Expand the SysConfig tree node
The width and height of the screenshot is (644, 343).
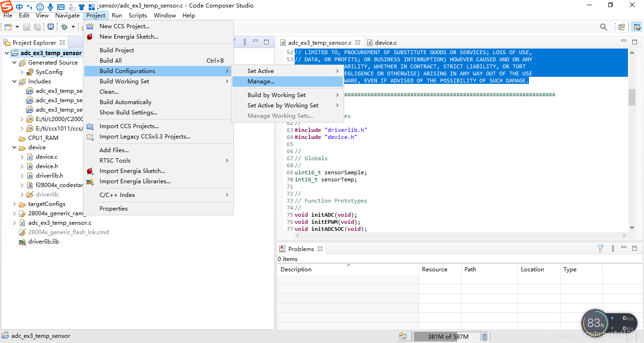(22, 72)
